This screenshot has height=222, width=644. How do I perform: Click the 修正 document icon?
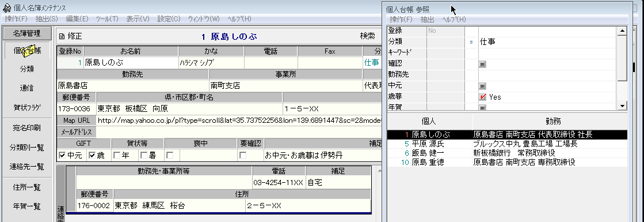coord(62,37)
